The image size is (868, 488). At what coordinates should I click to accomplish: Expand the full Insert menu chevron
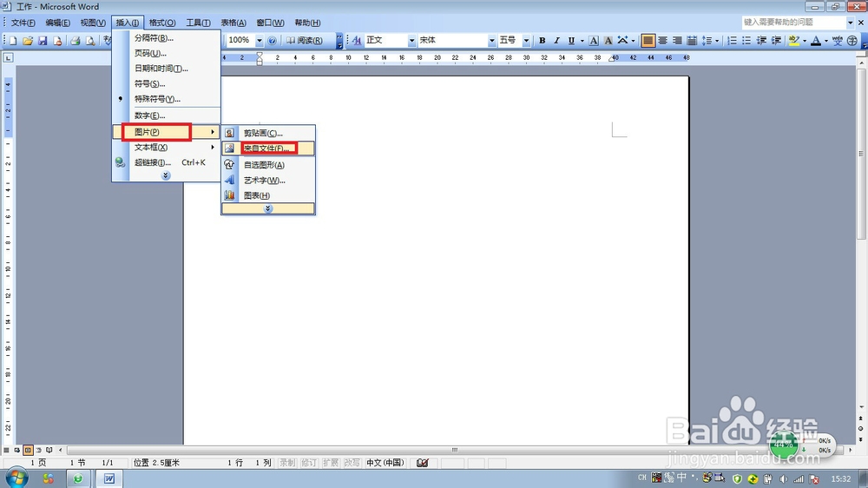[166, 175]
